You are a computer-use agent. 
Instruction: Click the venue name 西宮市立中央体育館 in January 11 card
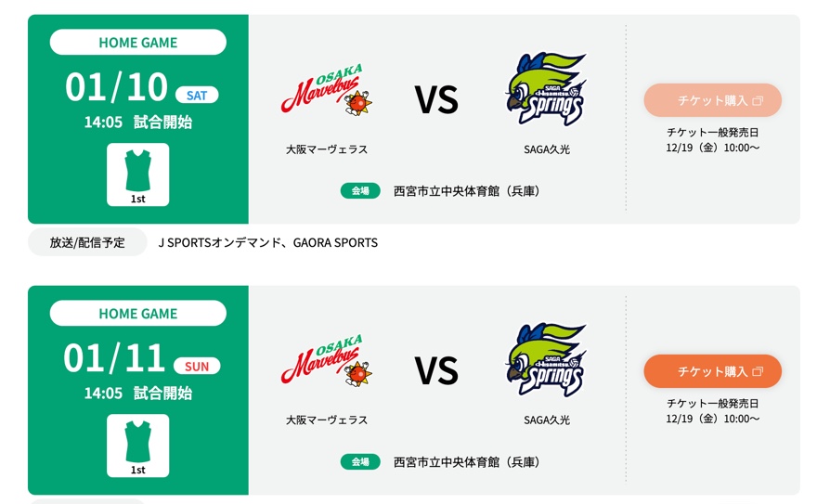[466, 462]
